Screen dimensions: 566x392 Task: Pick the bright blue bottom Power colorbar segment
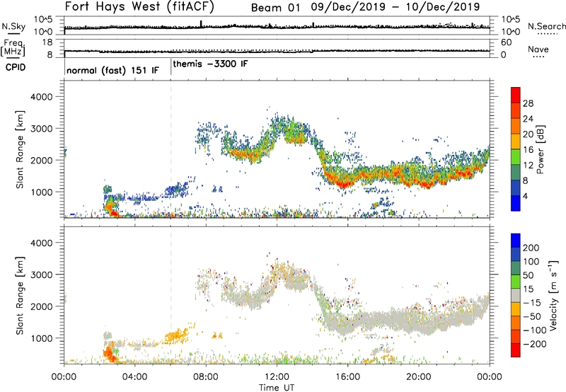[516, 203]
